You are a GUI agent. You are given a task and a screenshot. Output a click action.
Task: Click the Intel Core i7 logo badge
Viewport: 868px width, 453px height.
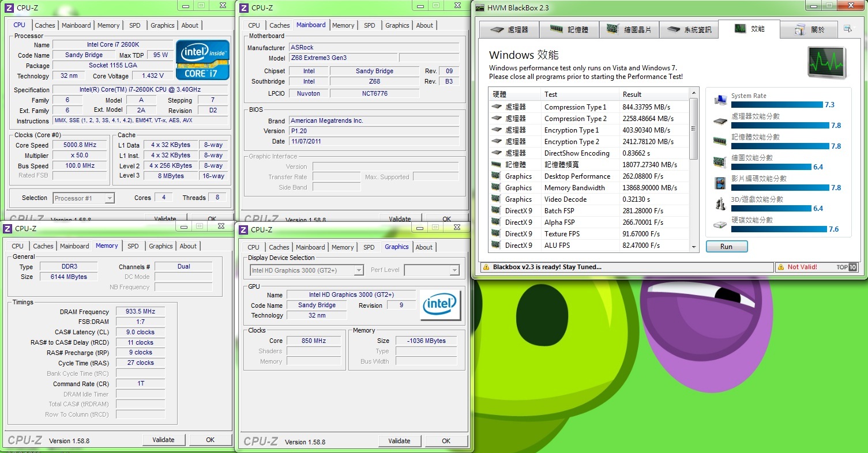click(x=203, y=59)
